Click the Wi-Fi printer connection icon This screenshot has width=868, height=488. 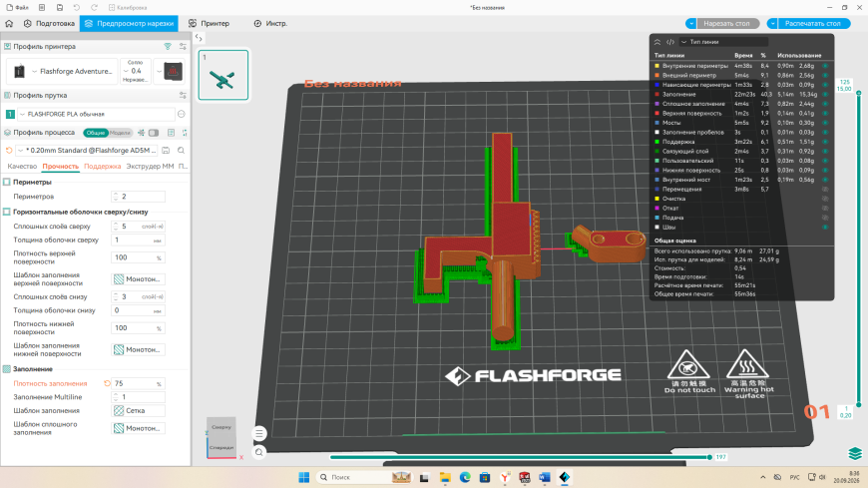pos(168,47)
